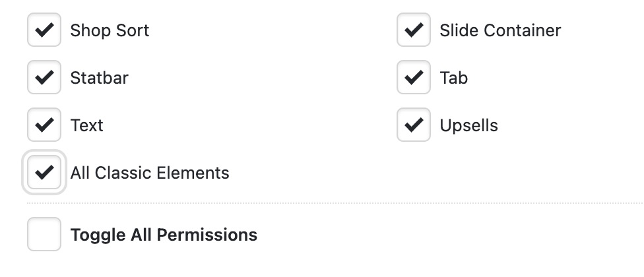
Task: Click the Text label
Action: click(x=86, y=125)
